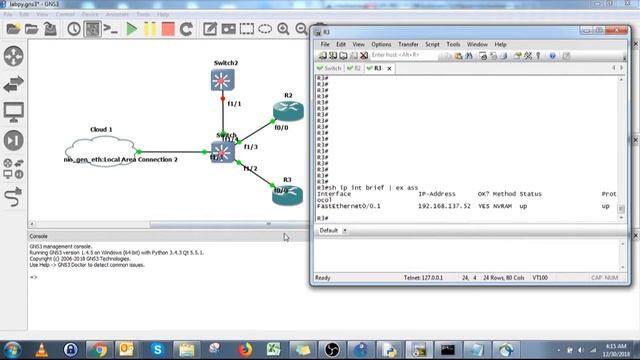Select router R3 on topology
The width and height of the screenshot is (640, 360).
click(287, 195)
